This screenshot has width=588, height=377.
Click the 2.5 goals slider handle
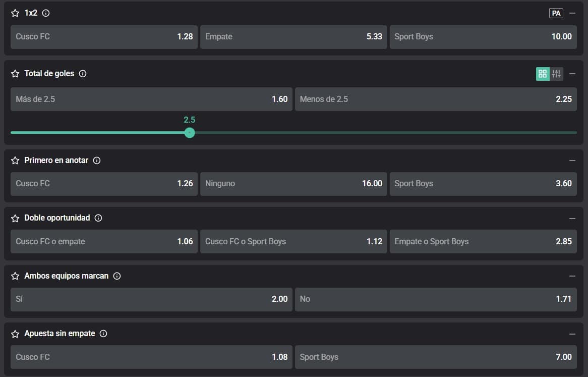pyautogui.click(x=190, y=133)
